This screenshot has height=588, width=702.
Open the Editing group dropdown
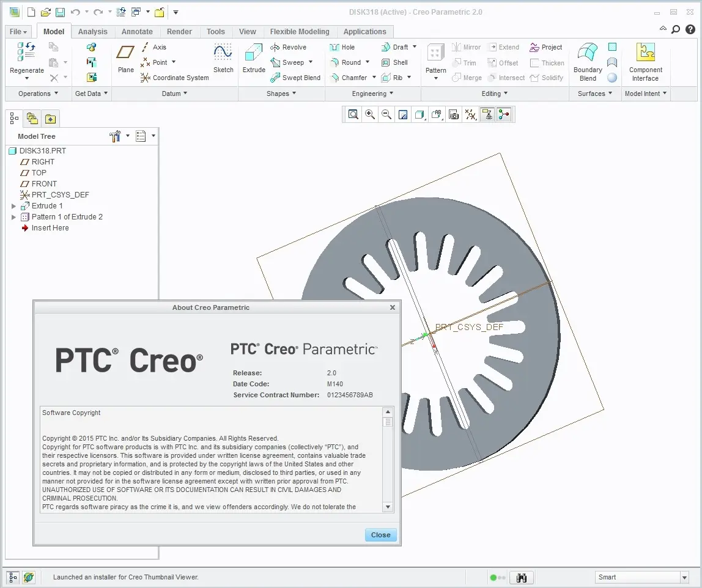click(x=495, y=94)
